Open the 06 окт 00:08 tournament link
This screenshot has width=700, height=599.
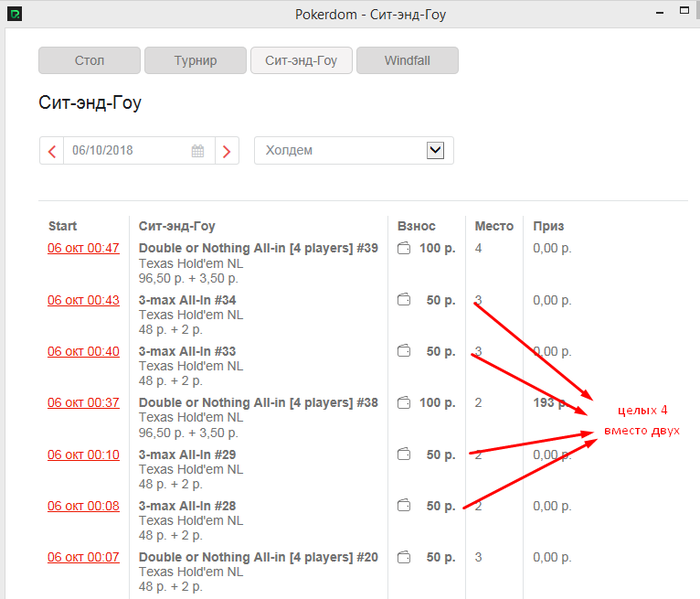click(83, 506)
